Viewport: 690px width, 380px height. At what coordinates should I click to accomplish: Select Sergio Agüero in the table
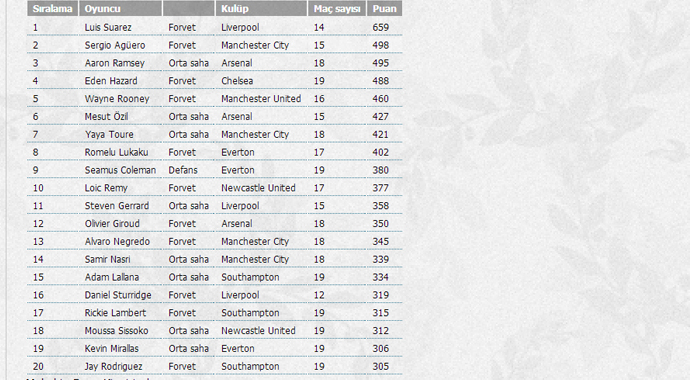click(115, 45)
